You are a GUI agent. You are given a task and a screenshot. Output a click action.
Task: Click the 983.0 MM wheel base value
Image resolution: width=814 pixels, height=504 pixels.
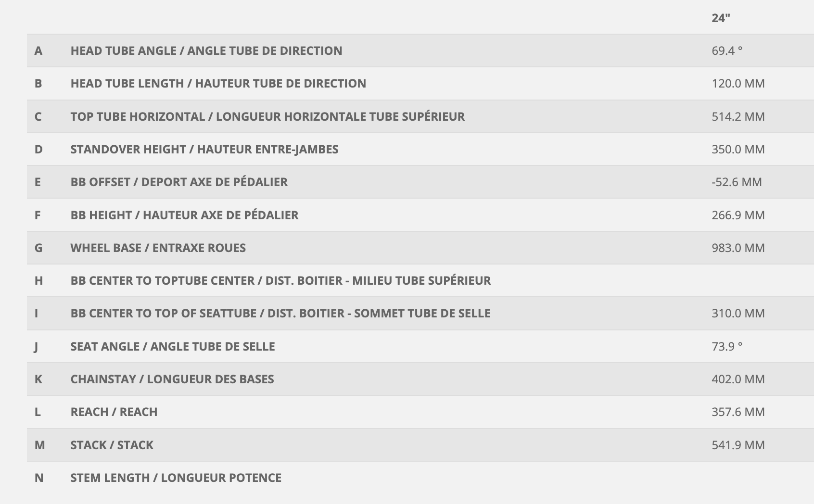point(738,248)
